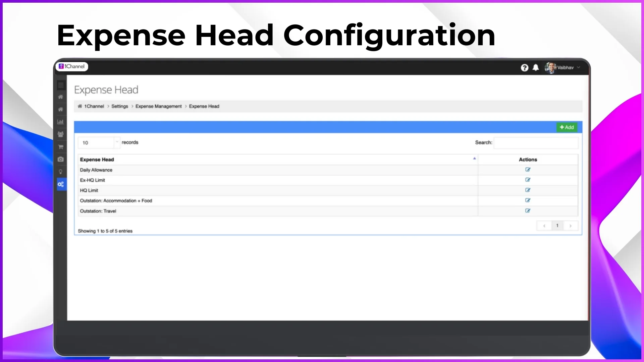The height and width of the screenshot is (362, 644).
Task: Open the settings gears icon in the sidebar
Action: click(x=61, y=184)
